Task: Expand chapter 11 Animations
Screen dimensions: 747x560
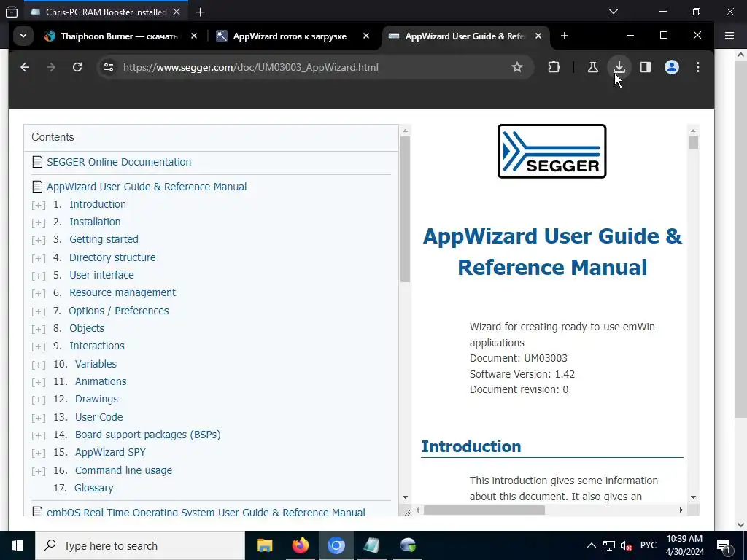Action: tap(39, 383)
